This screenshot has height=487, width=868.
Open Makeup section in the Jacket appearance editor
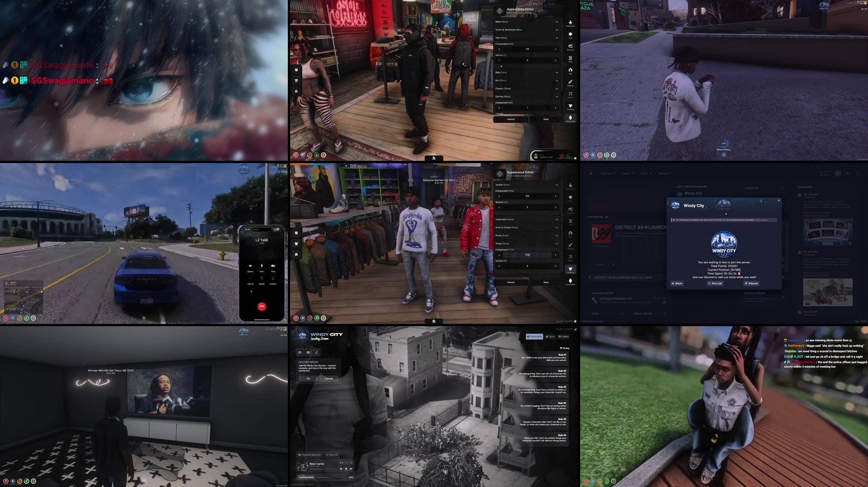pos(570,246)
